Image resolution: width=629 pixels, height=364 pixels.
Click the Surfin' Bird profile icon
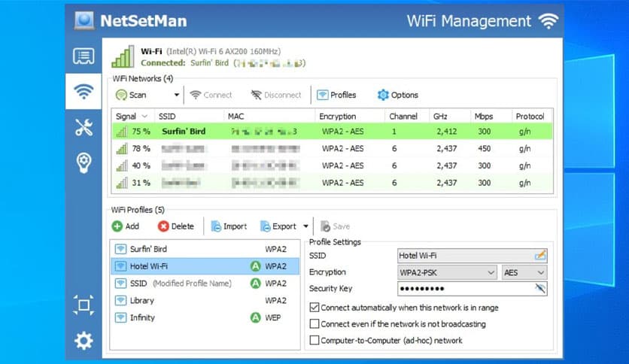tap(120, 249)
